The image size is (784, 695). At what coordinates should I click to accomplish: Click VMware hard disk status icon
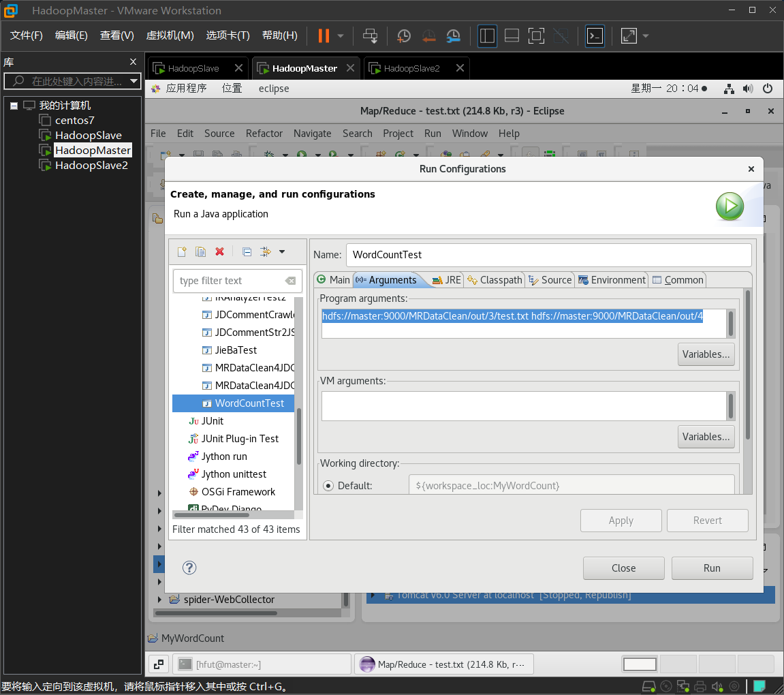click(x=648, y=687)
